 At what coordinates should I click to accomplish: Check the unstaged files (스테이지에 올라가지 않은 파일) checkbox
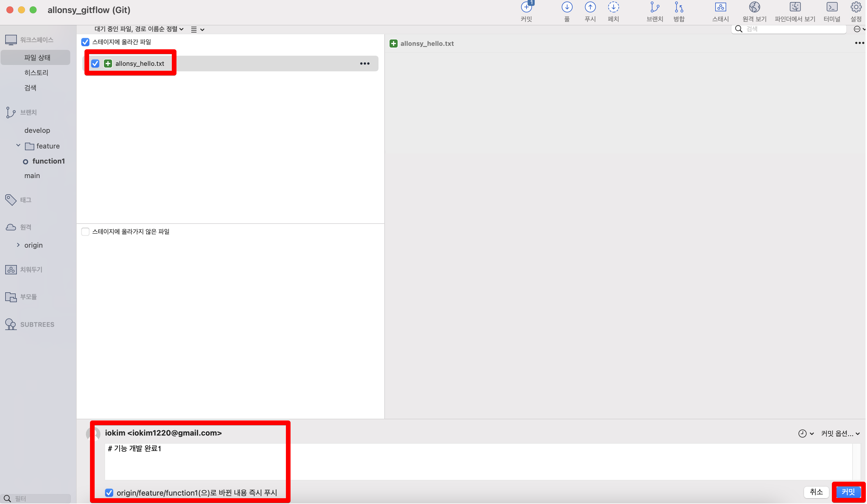pos(85,232)
